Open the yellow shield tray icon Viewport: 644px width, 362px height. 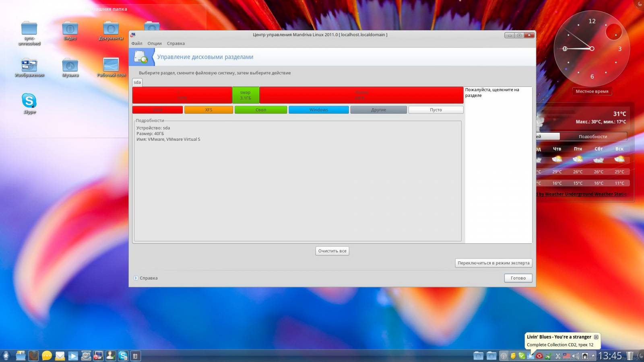point(513,356)
